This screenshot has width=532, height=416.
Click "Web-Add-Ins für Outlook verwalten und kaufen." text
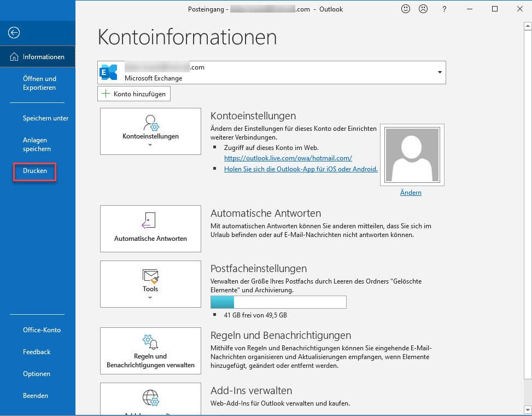[x=280, y=403]
